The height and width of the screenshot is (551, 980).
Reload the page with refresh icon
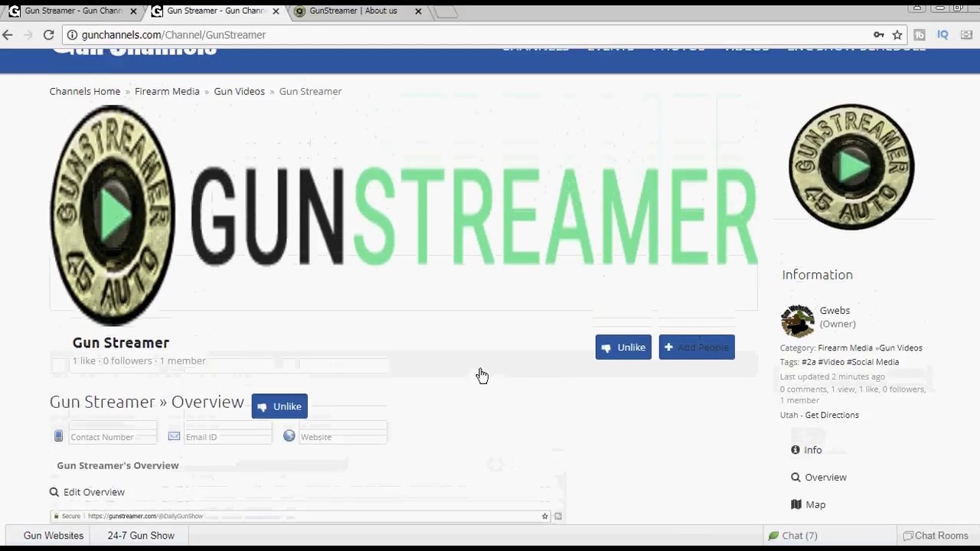point(48,34)
